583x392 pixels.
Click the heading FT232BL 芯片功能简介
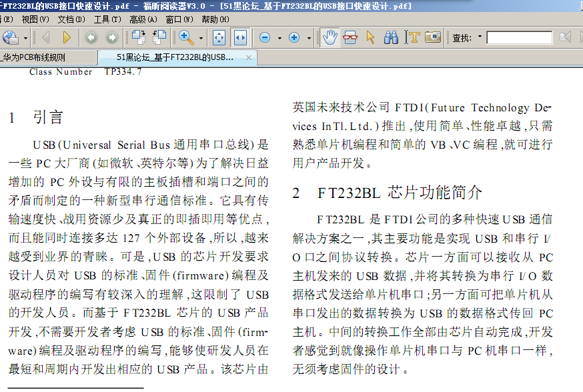click(400, 193)
